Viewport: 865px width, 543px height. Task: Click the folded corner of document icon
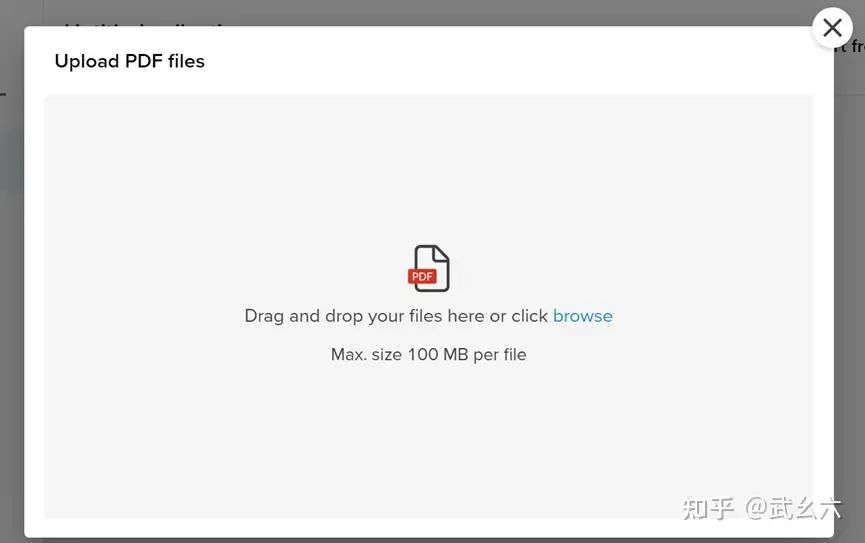(441, 253)
